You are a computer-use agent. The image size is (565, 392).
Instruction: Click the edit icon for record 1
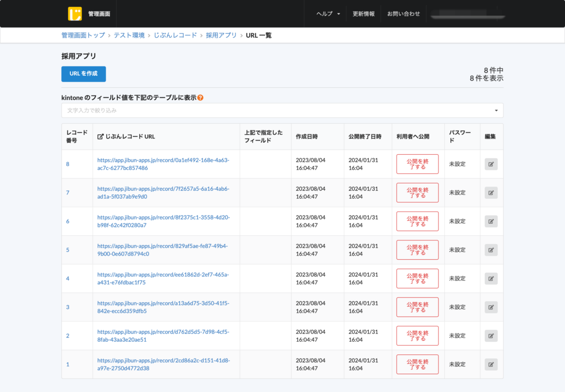(491, 364)
